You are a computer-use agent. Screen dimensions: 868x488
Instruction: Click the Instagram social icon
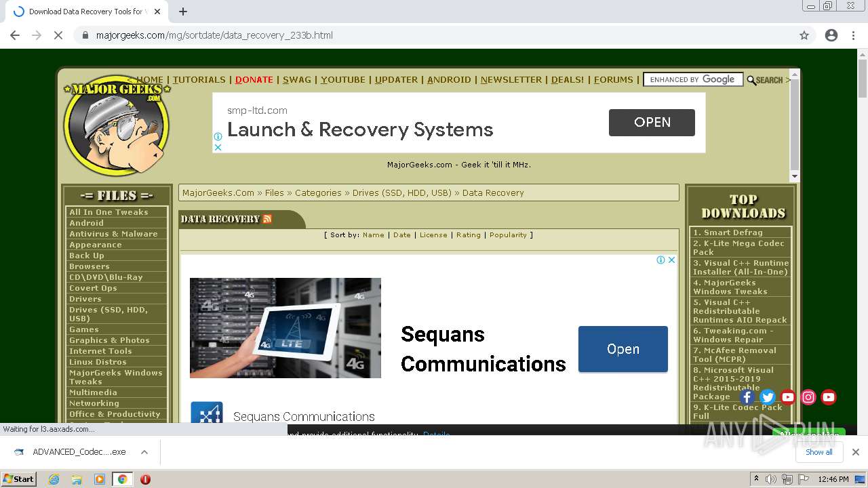point(808,397)
